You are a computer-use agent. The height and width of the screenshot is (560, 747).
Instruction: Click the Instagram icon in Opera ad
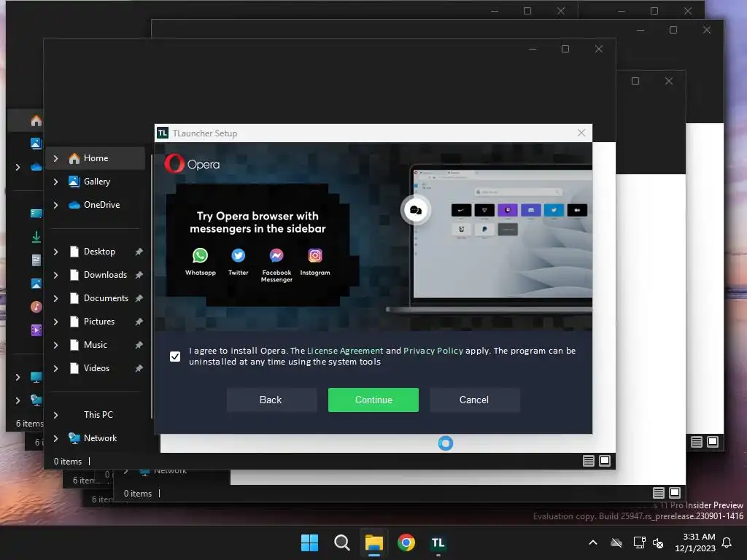pyautogui.click(x=315, y=256)
